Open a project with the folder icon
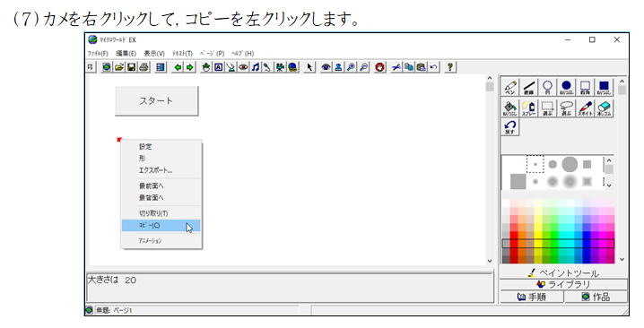644x328 pixels. pyautogui.click(x=119, y=67)
